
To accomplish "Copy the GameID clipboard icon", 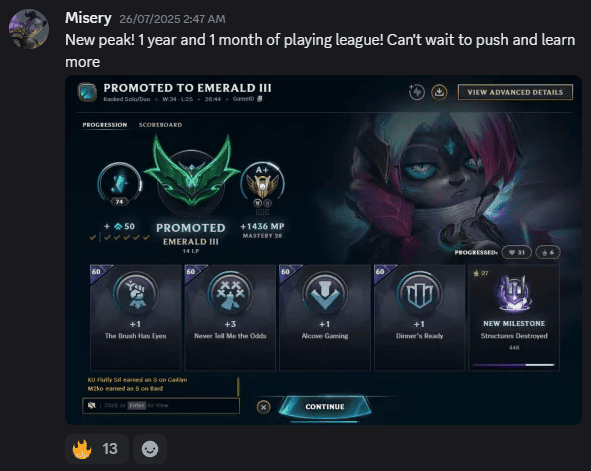I will (x=260, y=99).
